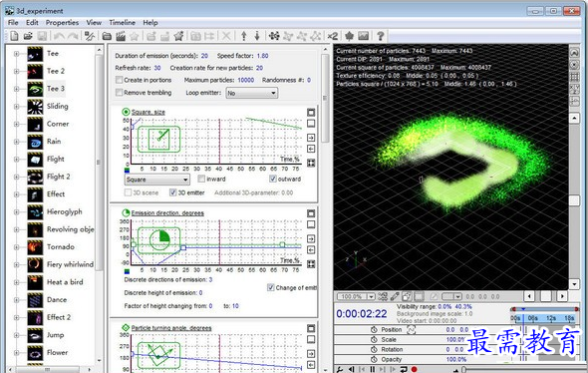Open the Timeline menu
Viewport: 588px width, 373px height.
coord(122,23)
